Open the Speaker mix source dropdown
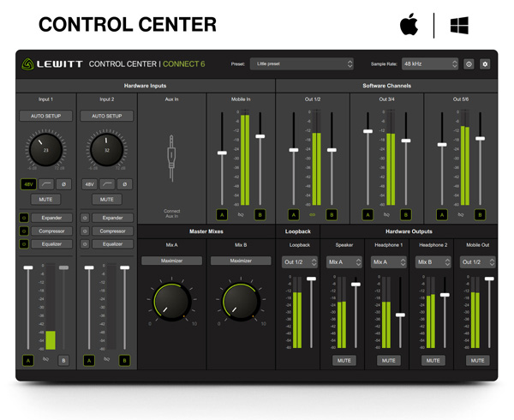Image resolution: width=514 pixels, height=420 pixels. pyautogui.click(x=345, y=261)
